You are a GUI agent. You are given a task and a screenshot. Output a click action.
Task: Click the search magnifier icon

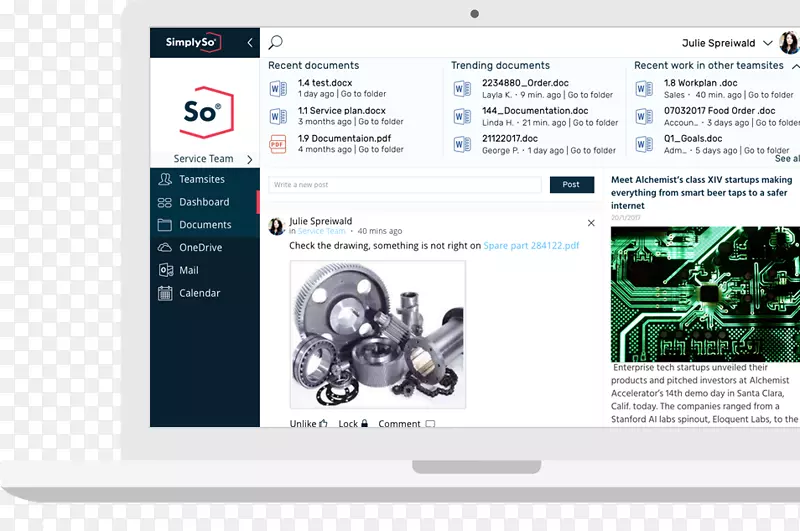[276, 43]
